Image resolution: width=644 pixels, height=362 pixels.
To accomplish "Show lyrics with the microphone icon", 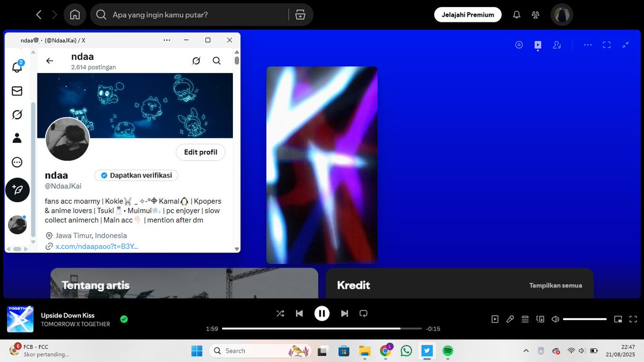I will (x=510, y=319).
